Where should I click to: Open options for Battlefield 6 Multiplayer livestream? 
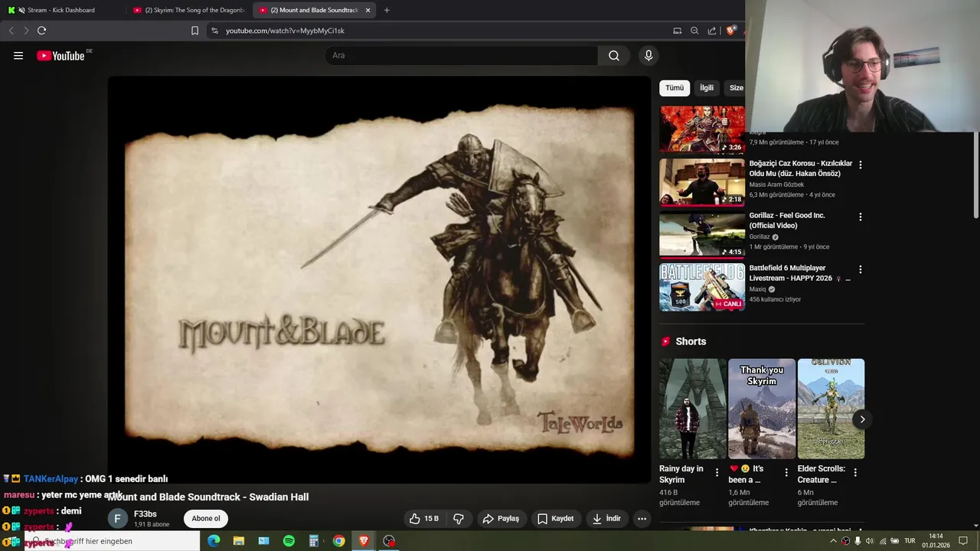(x=861, y=269)
